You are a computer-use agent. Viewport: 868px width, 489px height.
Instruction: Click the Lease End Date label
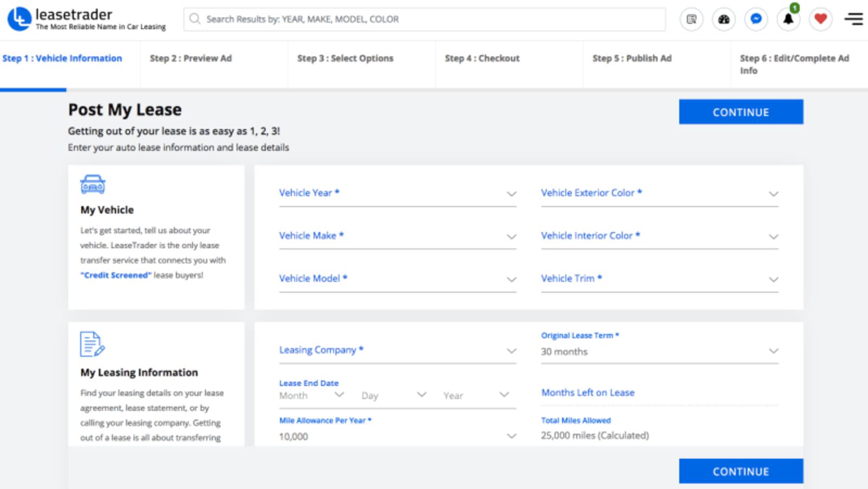click(309, 383)
